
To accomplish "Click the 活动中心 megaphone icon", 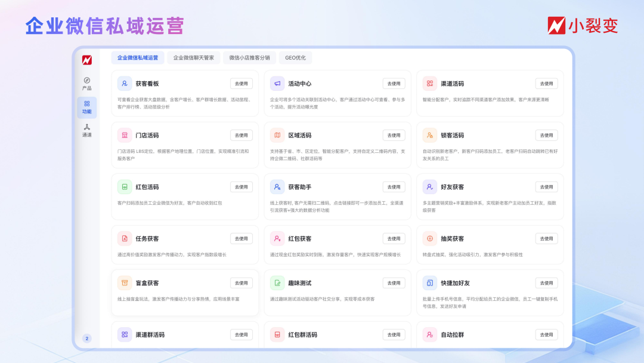I will [277, 83].
